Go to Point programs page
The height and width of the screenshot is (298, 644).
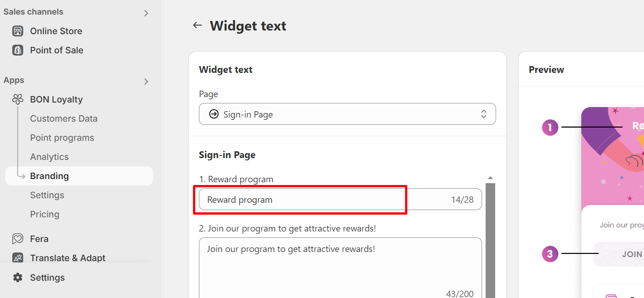(x=62, y=138)
